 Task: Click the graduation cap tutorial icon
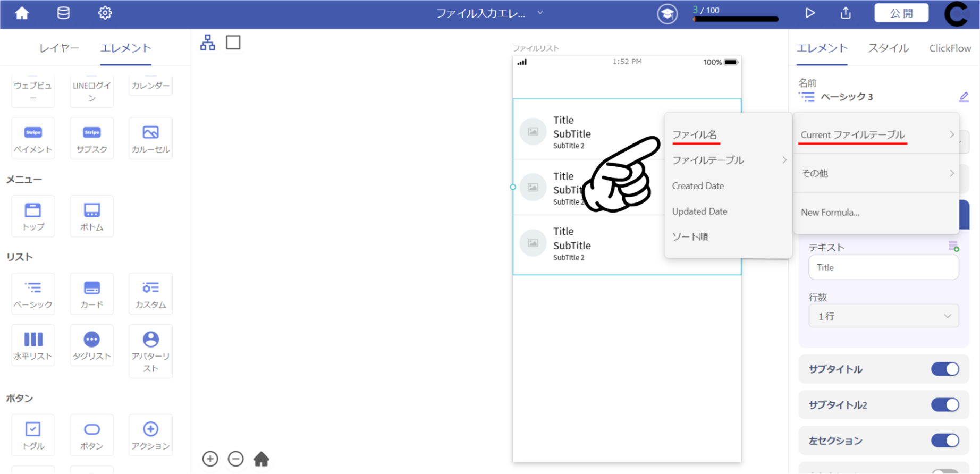tap(668, 13)
